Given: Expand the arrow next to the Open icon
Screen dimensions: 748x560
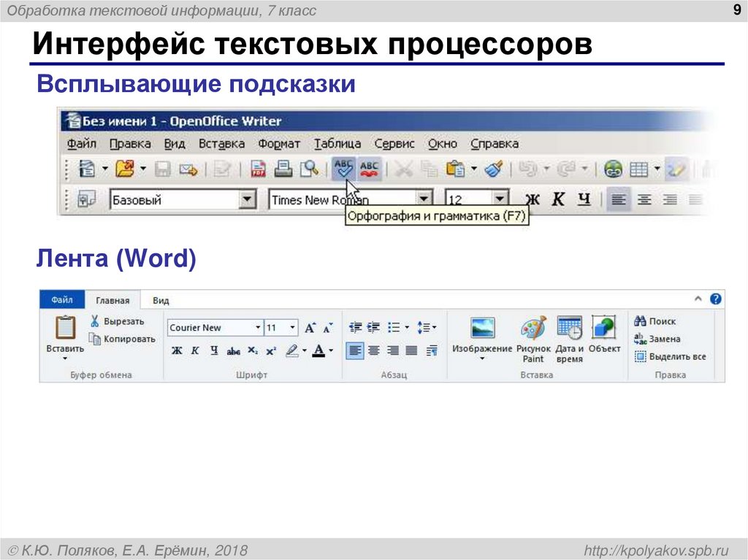Looking at the screenshot, I should pyautogui.click(x=143, y=169).
